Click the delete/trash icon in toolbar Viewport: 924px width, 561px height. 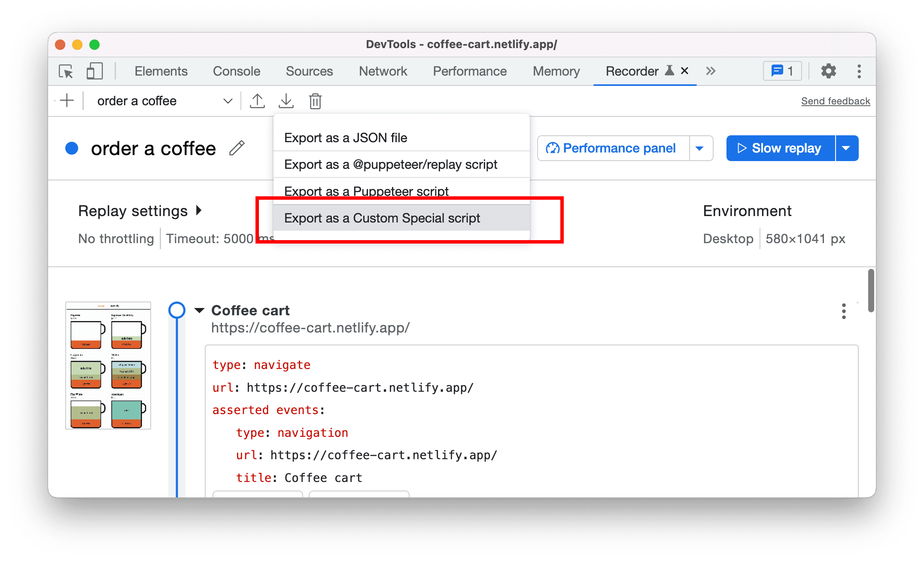pyautogui.click(x=316, y=101)
